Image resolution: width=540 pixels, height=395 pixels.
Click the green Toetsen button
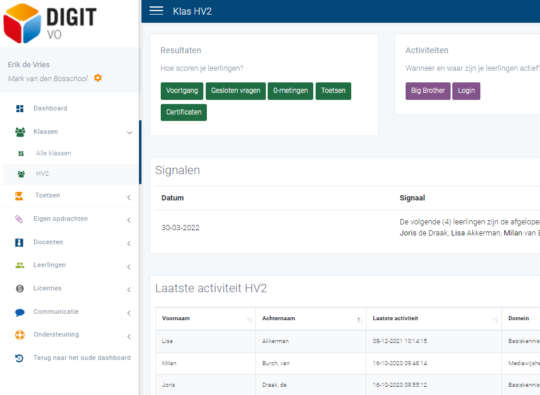coord(333,91)
